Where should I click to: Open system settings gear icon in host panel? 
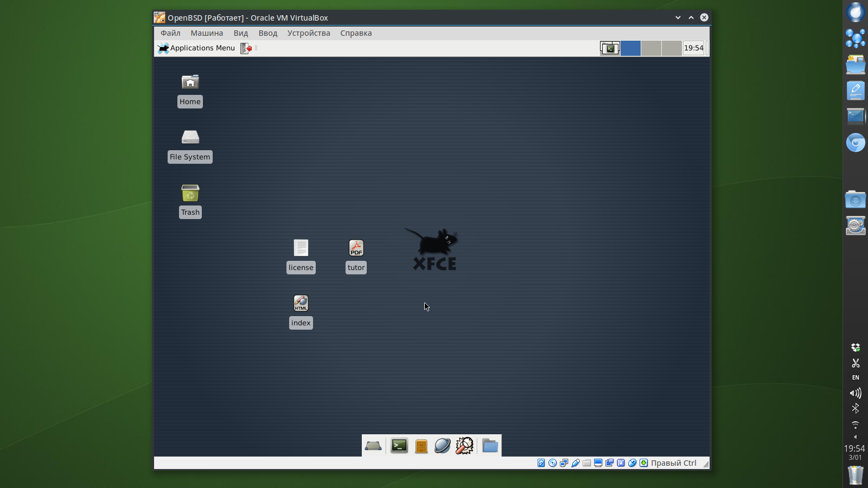(856, 226)
